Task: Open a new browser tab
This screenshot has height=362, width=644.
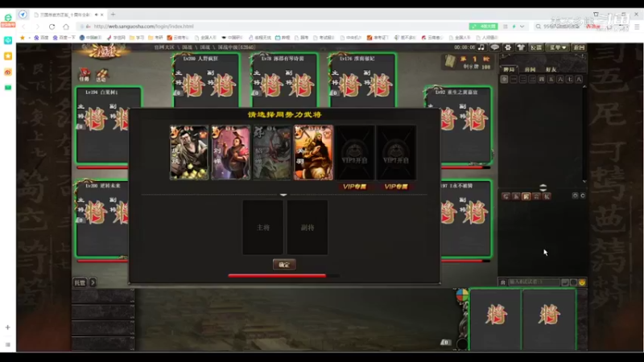Action: [x=113, y=14]
